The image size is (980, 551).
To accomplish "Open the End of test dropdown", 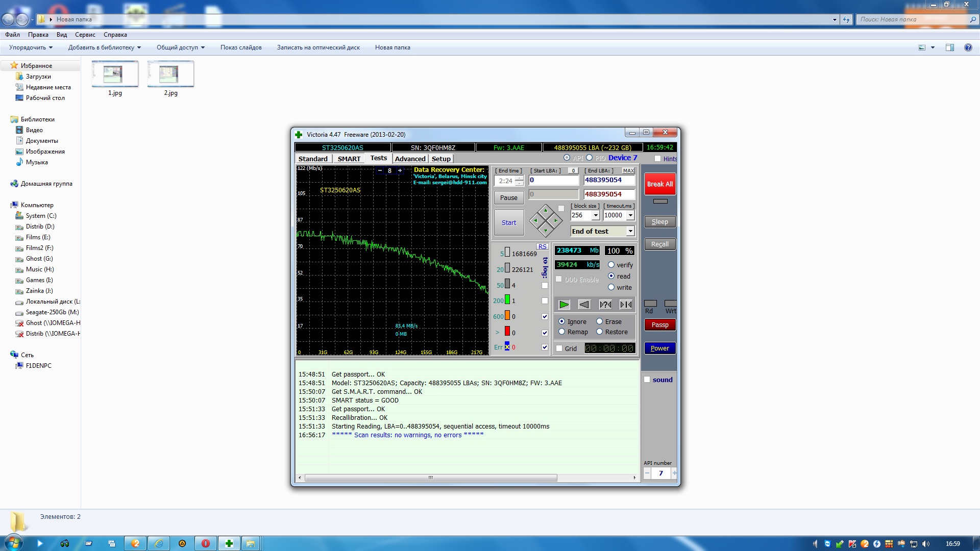I will (x=630, y=231).
